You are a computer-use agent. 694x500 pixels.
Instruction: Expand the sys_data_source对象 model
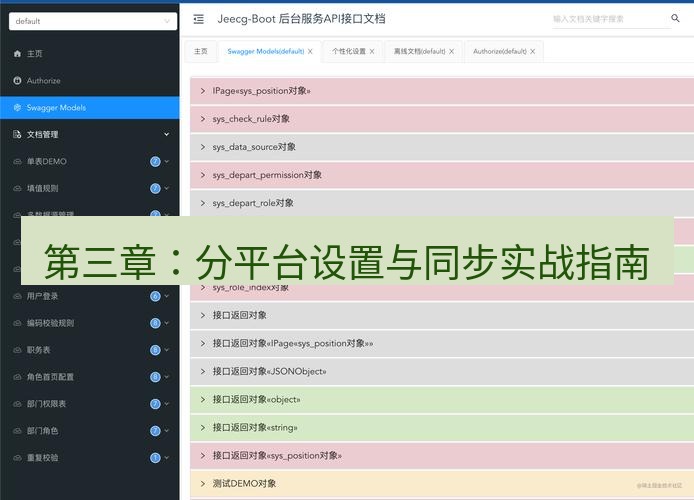[442, 147]
